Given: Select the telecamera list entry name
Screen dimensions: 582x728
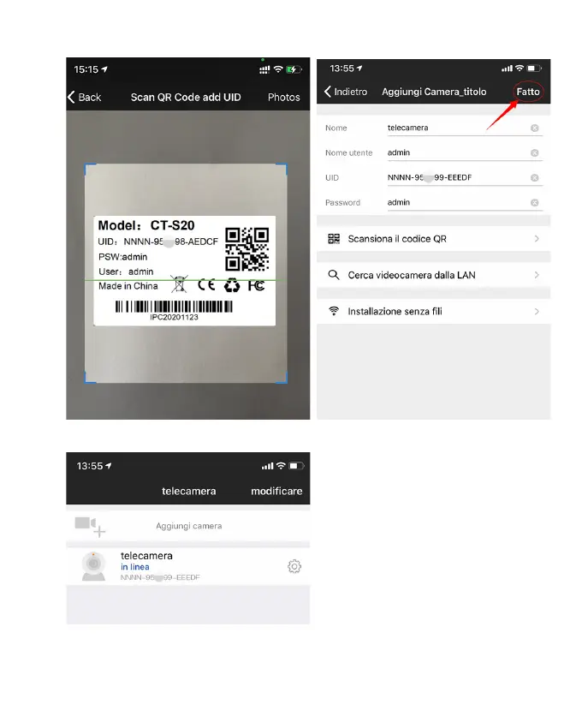Looking at the screenshot, I should pyautogui.click(x=146, y=556).
